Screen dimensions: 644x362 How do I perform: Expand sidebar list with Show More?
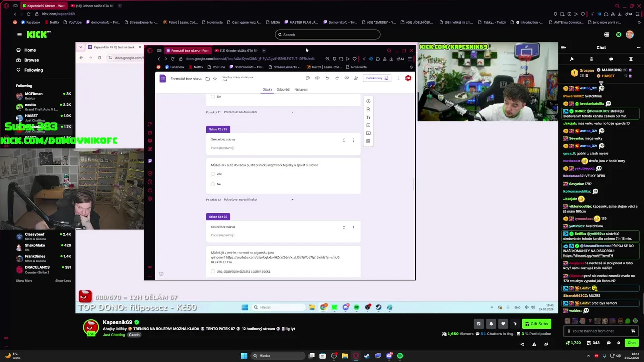24,281
